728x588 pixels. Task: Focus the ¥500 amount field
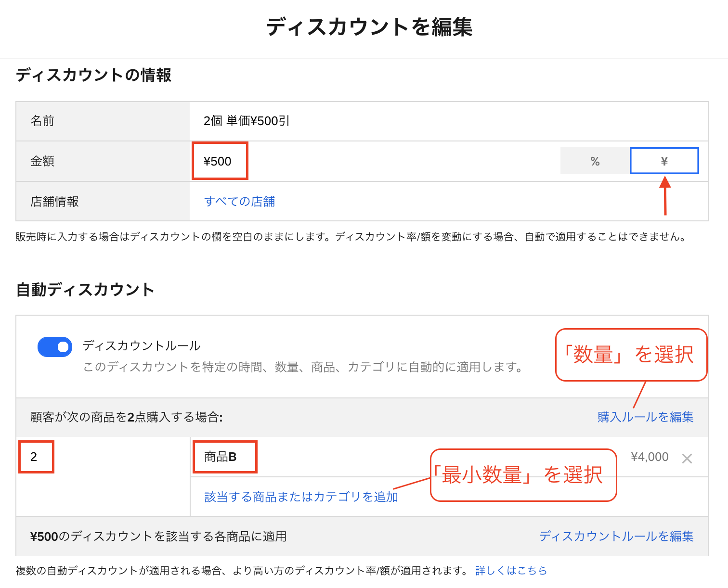point(219,161)
